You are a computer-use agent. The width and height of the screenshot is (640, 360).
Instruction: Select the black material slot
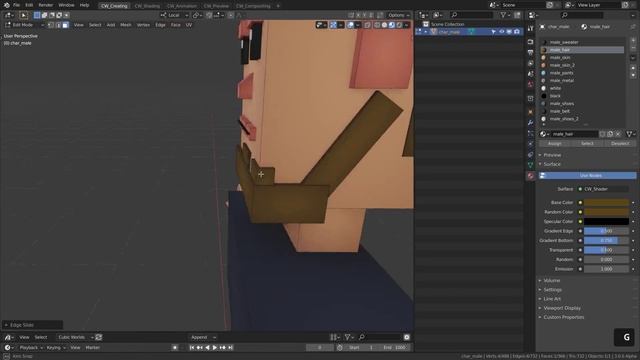582,96
